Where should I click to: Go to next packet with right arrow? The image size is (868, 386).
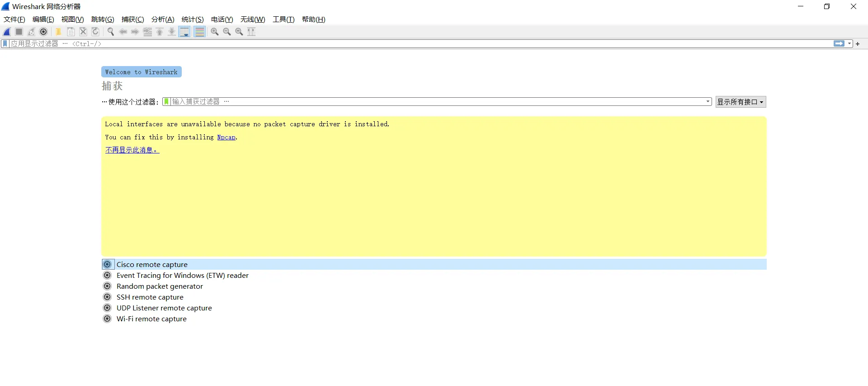[x=135, y=32]
